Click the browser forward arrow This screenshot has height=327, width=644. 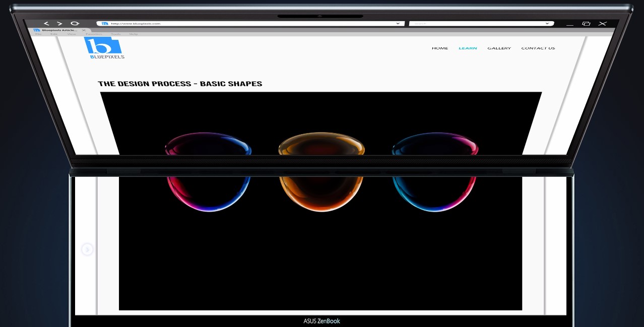59,24
